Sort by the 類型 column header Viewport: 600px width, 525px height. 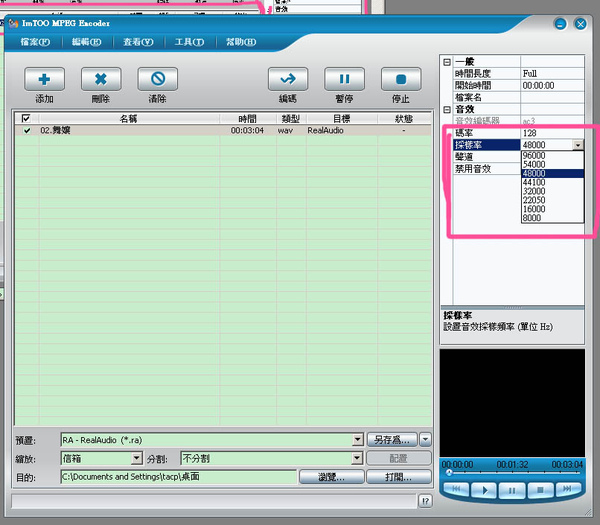tap(291, 119)
